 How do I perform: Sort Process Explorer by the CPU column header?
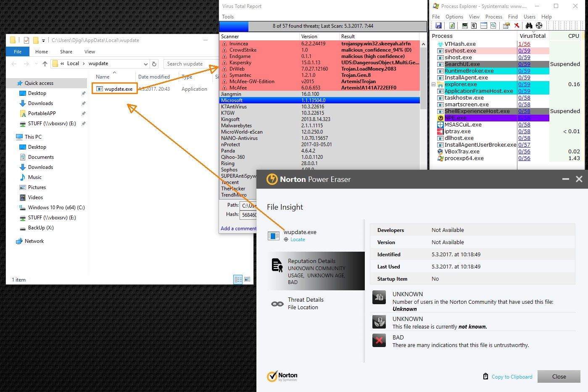(573, 36)
